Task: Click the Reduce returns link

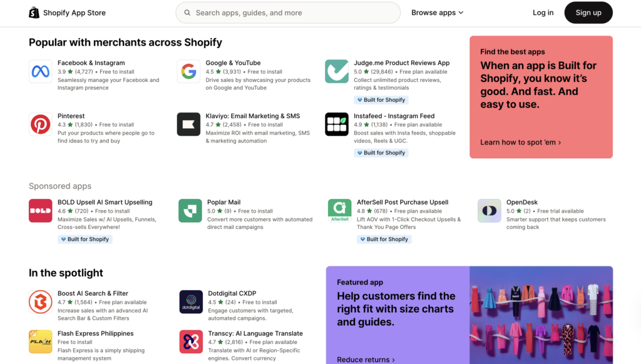Action: click(x=366, y=360)
